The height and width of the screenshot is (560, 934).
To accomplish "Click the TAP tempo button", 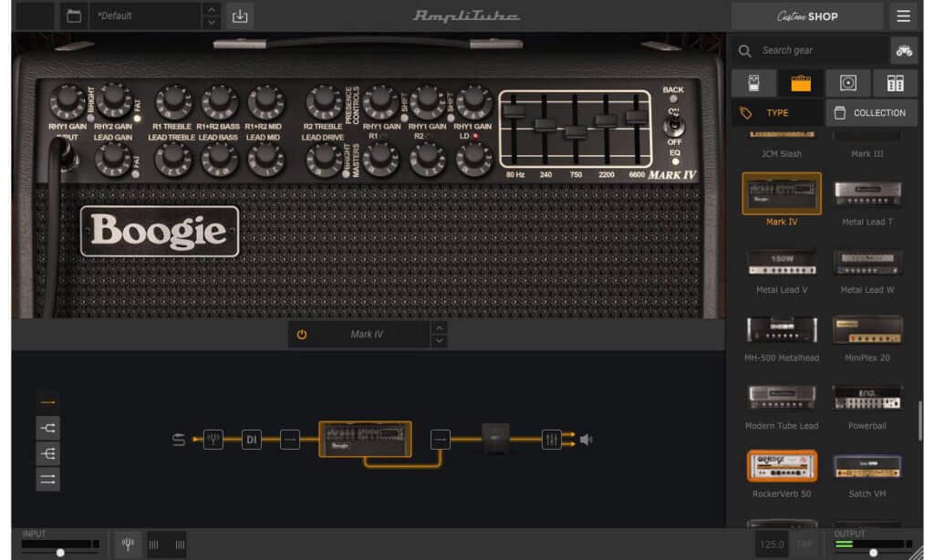I will (x=804, y=544).
